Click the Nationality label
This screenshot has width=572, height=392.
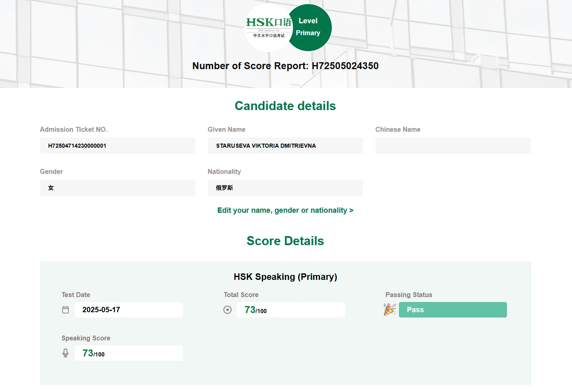(x=224, y=171)
